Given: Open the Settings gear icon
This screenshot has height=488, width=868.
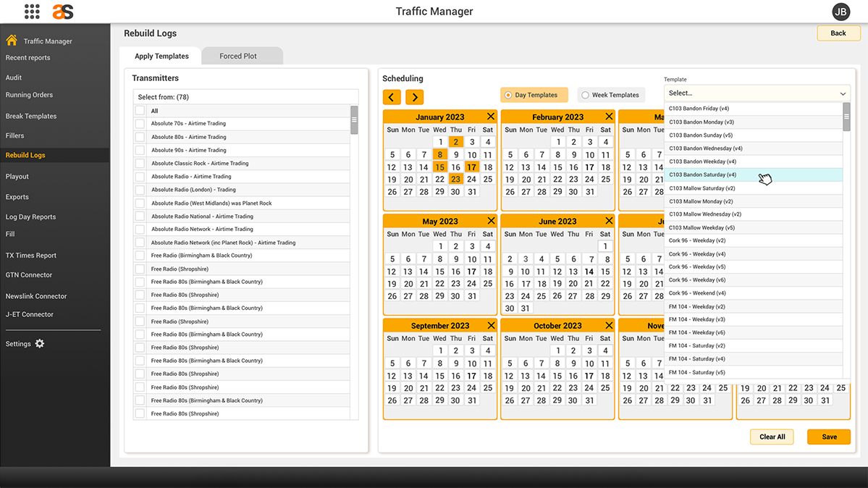Looking at the screenshot, I should point(40,343).
